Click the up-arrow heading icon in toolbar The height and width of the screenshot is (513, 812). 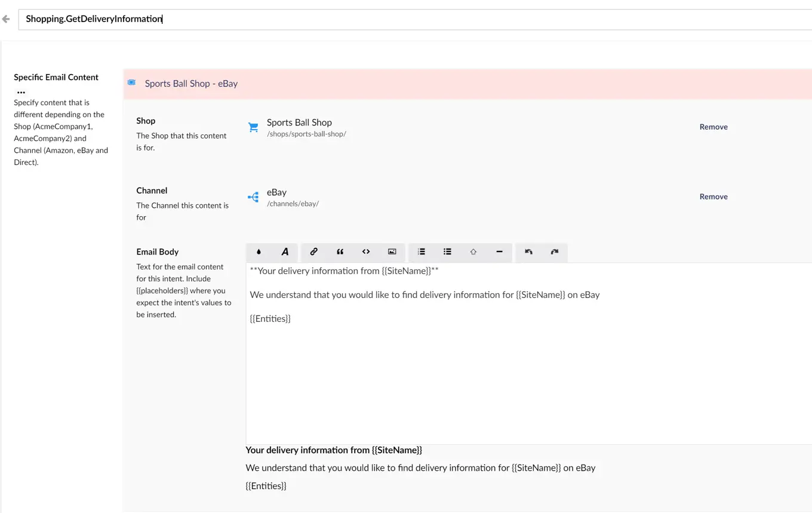(x=473, y=252)
